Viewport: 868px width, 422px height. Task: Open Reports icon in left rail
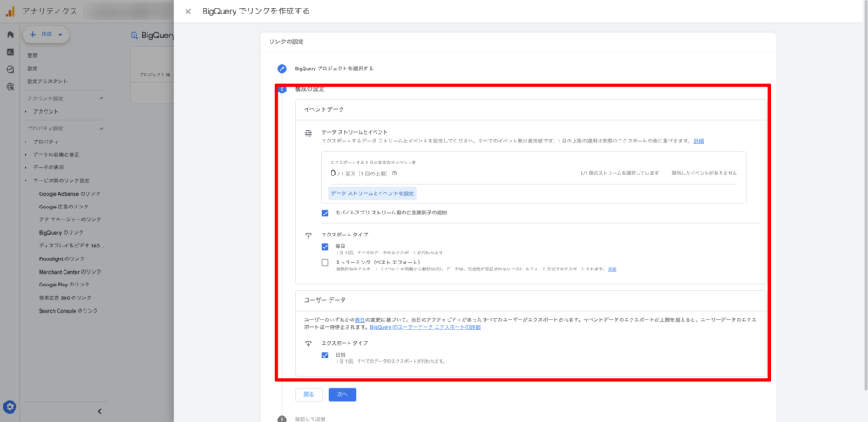point(9,52)
